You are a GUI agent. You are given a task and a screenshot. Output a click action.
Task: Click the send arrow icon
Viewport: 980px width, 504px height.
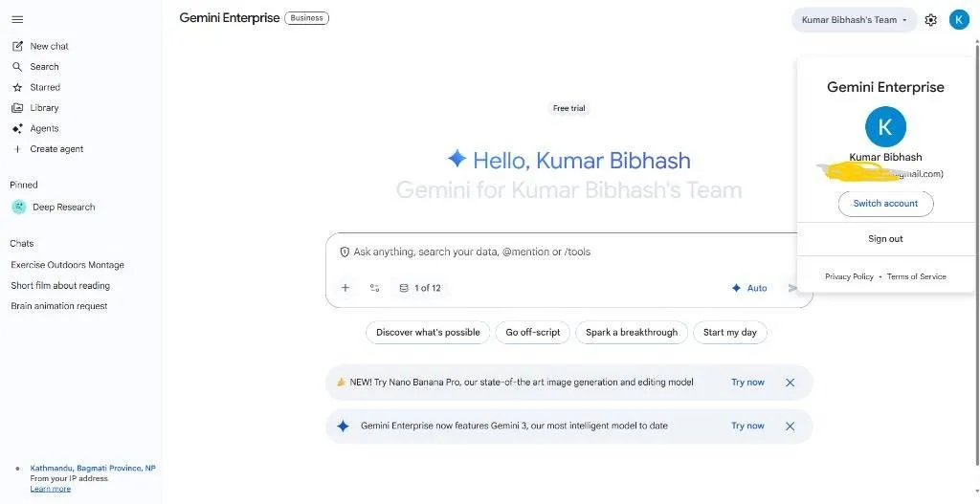pyautogui.click(x=792, y=288)
